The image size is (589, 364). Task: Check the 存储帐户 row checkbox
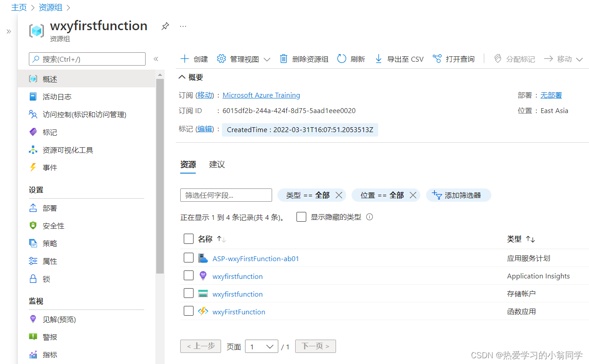click(189, 293)
